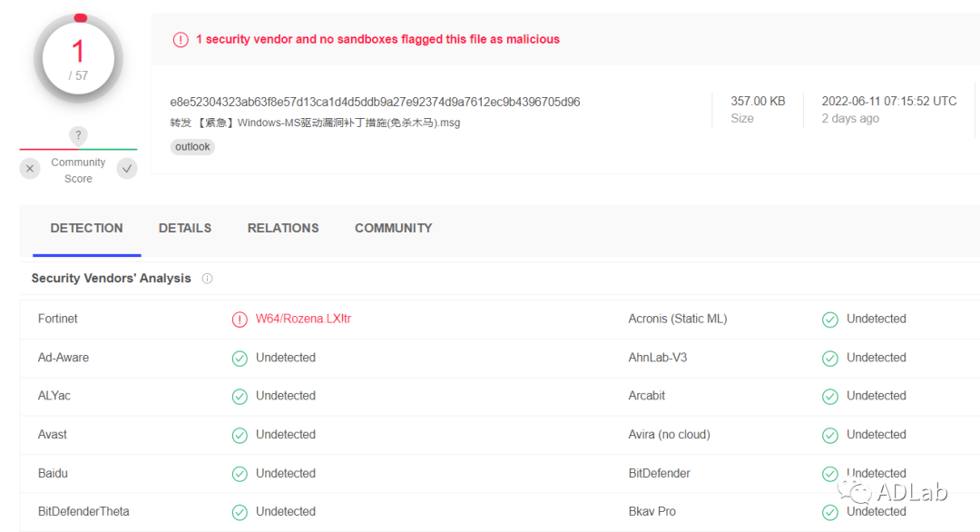Screen dimensions: 980x532
Task: Click the Fortinet vendor name
Action: click(58, 320)
